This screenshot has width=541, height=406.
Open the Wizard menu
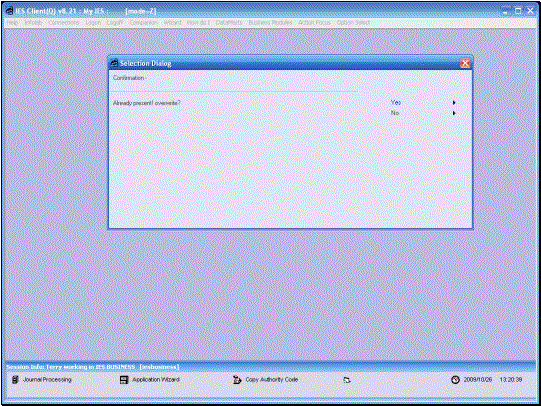click(x=172, y=22)
